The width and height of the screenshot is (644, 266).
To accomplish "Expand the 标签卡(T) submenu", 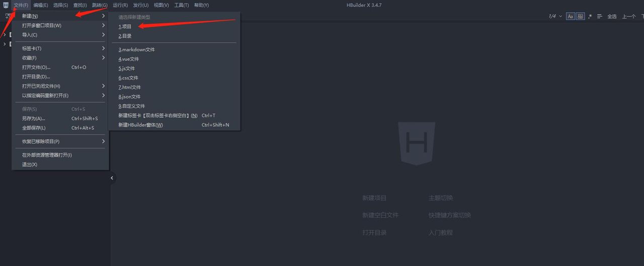I will 60,48.
